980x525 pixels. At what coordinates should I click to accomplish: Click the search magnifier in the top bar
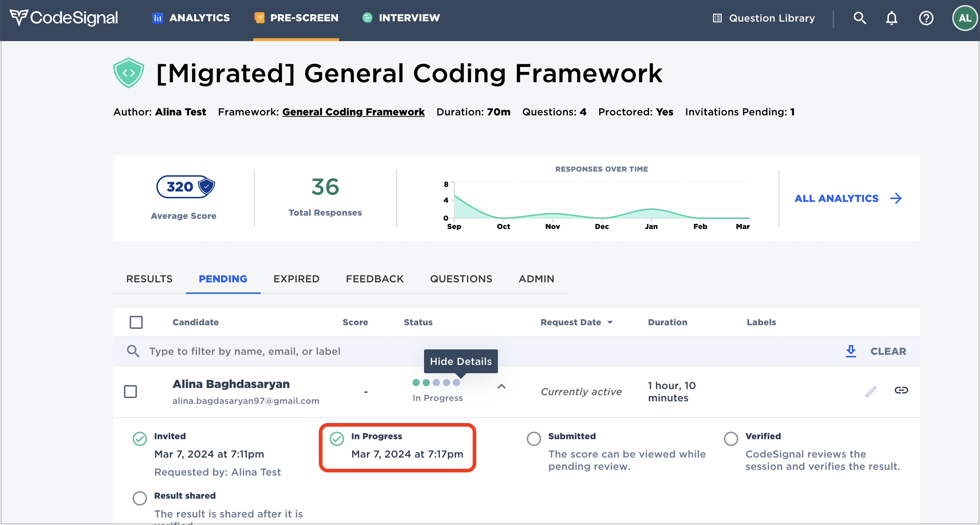(859, 18)
